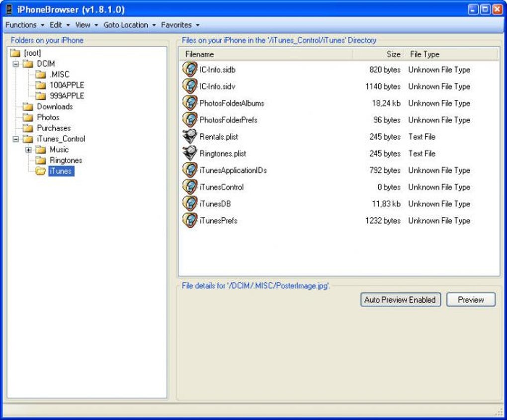Click the IC-Info.sidb file icon

pos(190,69)
